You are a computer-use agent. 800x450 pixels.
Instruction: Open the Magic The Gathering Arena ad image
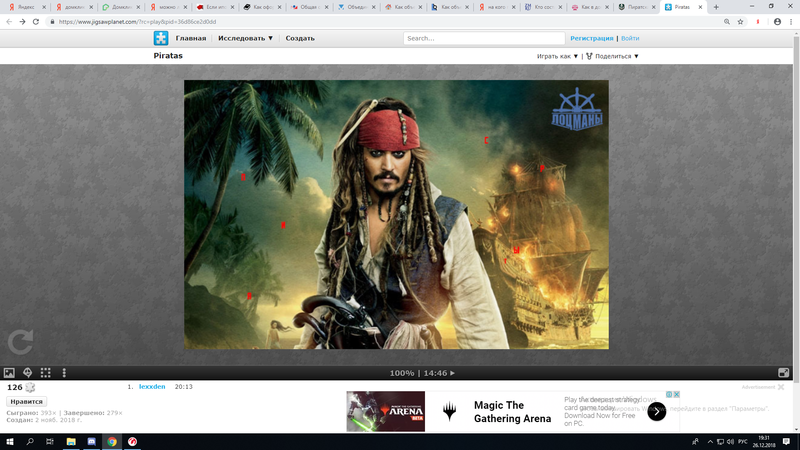tap(386, 411)
